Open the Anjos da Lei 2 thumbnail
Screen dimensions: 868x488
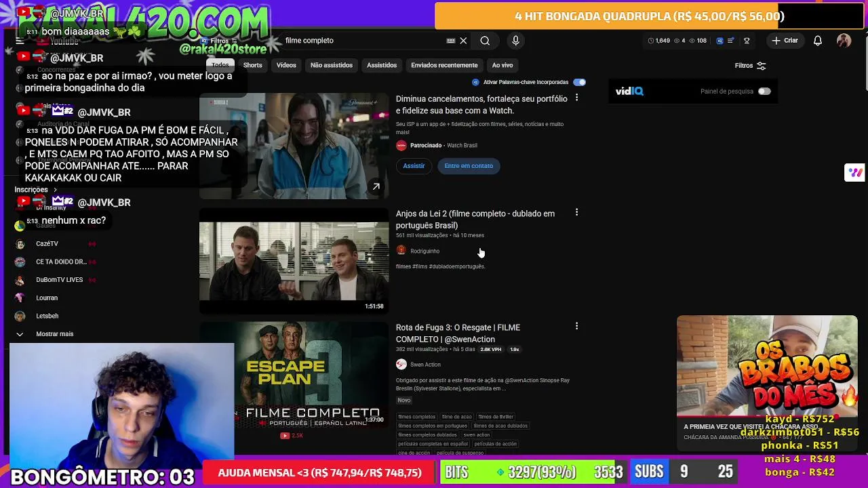click(x=294, y=260)
